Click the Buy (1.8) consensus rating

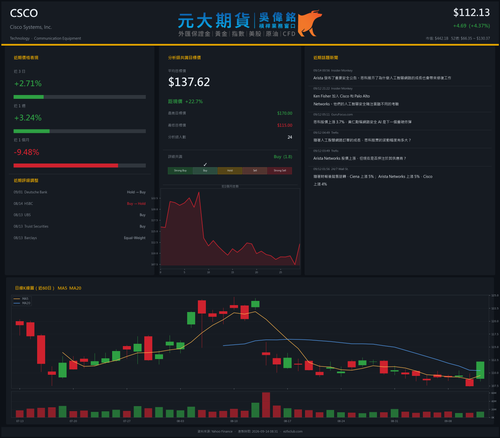[x=283, y=157]
